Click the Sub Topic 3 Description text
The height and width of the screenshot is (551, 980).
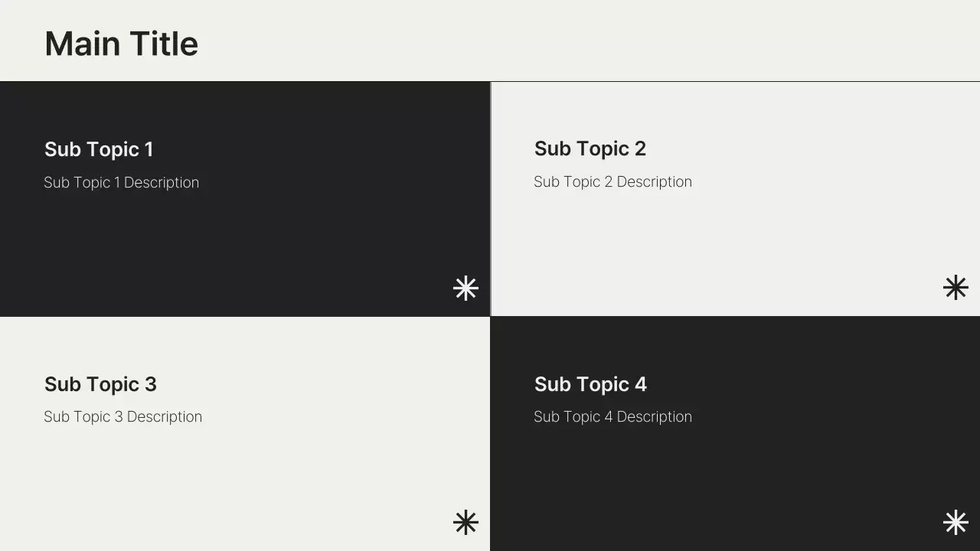pos(123,417)
